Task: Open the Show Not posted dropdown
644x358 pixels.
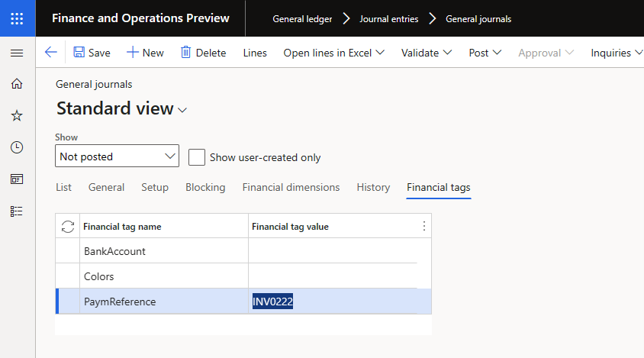Action: tap(117, 156)
